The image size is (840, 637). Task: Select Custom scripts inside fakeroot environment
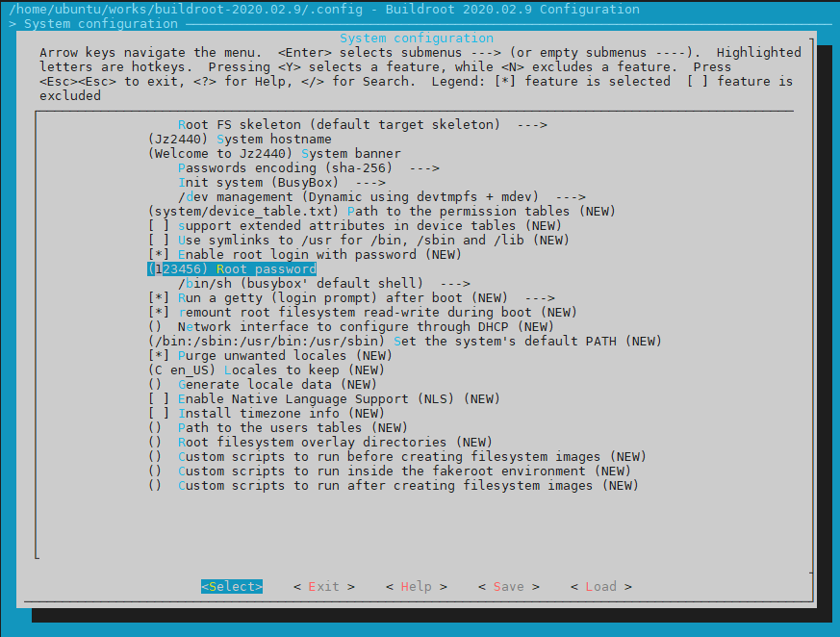click(390, 471)
